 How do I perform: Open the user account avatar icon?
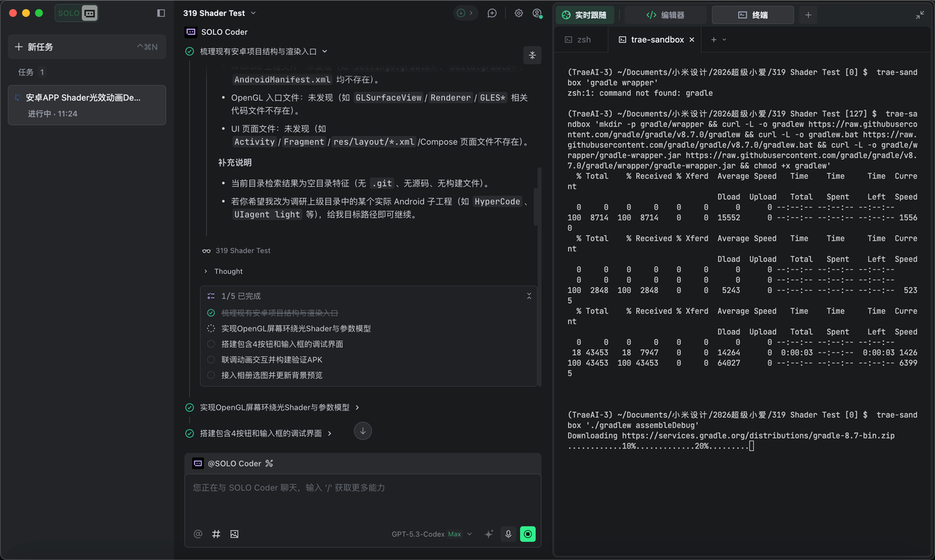pyautogui.click(x=538, y=13)
